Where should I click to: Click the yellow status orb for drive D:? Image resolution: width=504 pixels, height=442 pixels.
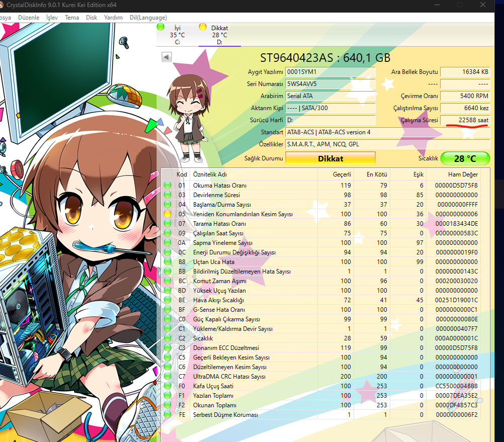203,27
